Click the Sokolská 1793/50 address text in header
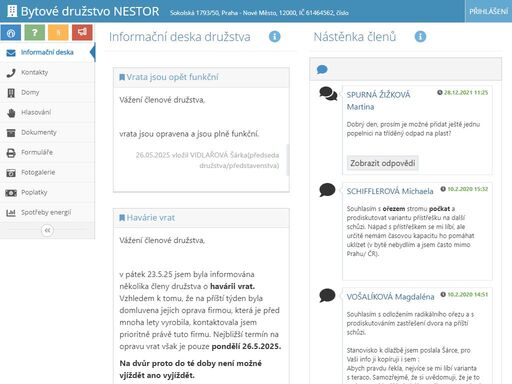The image size is (512, 384). [x=259, y=13]
